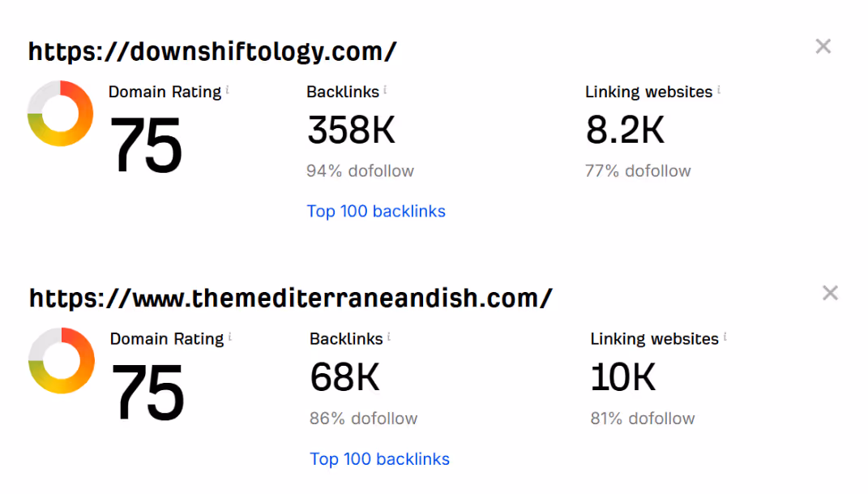Image resolution: width=868 pixels, height=494 pixels.
Task: Click the themediterraneandish Domain Rating donut chart
Action: (62, 360)
